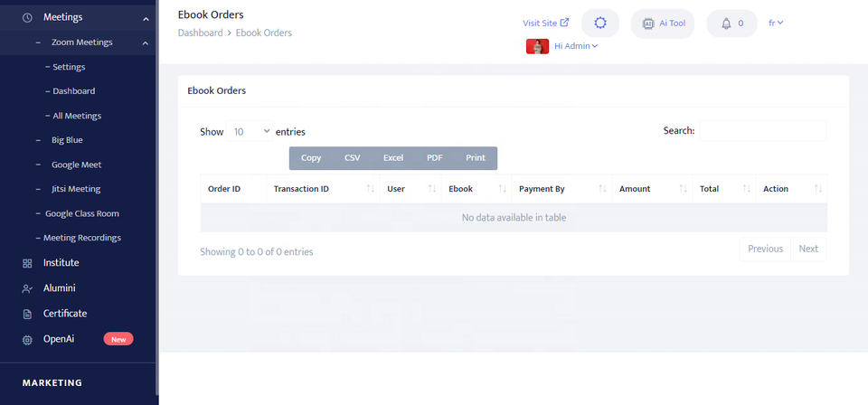Image resolution: width=868 pixels, height=405 pixels.
Task: Expand the language dropdown fr
Action: (775, 23)
